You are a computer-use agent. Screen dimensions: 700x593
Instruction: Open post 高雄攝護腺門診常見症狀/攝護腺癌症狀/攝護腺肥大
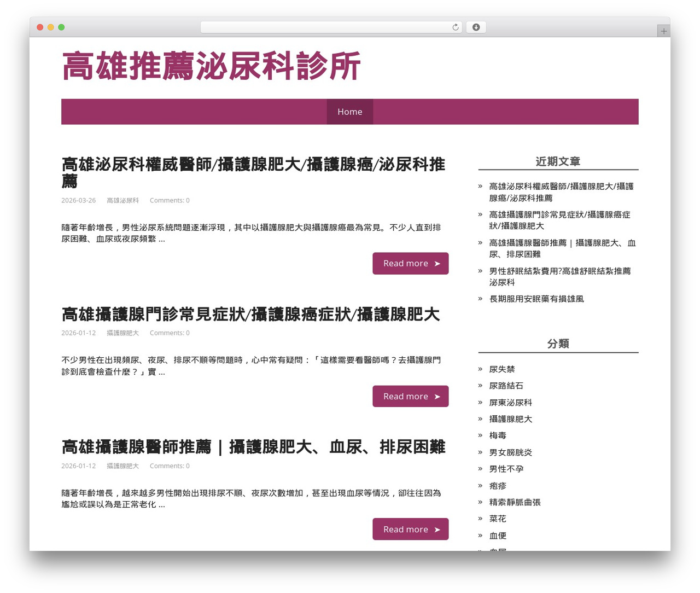tap(250, 314)
